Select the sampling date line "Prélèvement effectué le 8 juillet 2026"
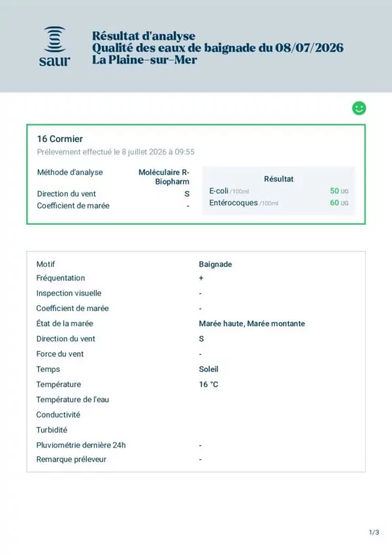This screenshot has height=555, width=392. [x=101, y=152]
